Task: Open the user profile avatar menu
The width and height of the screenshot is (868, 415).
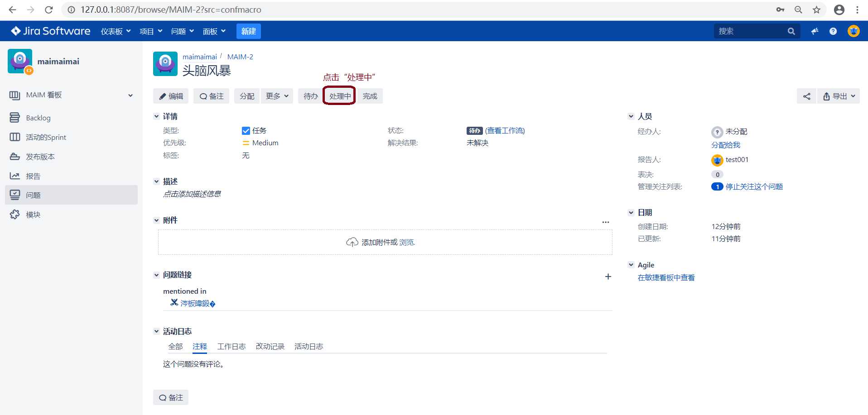Action: click(854, 31)
